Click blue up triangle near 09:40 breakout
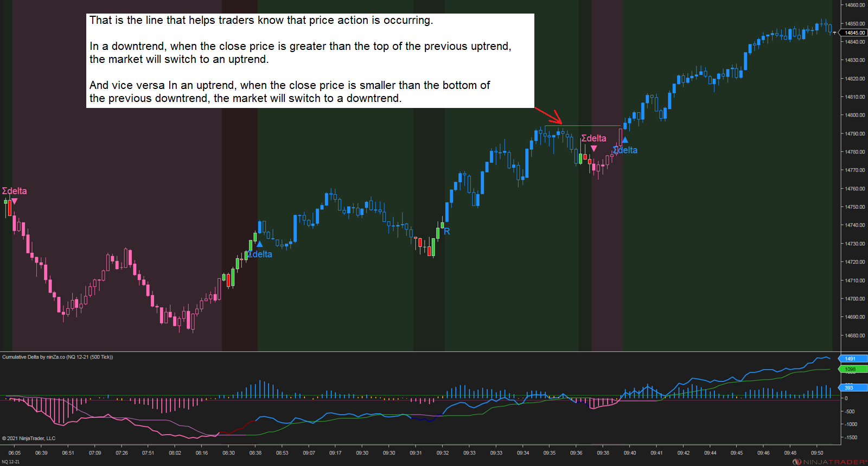Viewport: 868px width, 466px height. (x=625, y=140)
